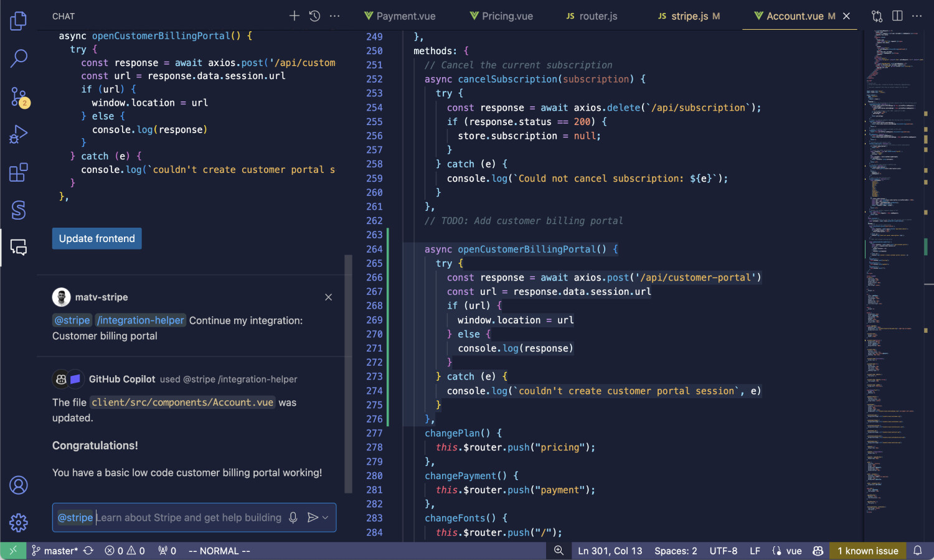Viewport: 934px width, 560px height.
Task: Open the Explorer view in activity bar
Action: (19, 21)
